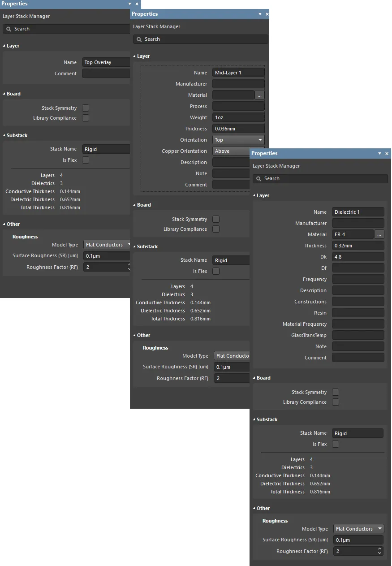Viewport: 392px width, 566px height.
Task: Edit the Name field containing Top Overlay
Action: click(x=107, y=62)
